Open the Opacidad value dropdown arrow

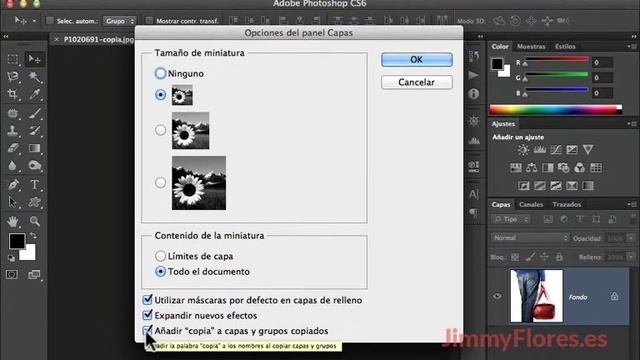pos(631,238)
